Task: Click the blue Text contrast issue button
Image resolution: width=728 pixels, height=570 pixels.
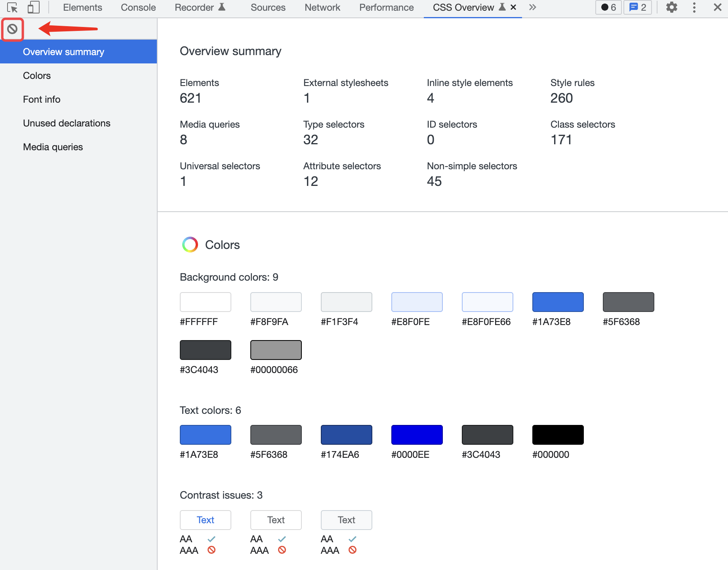Action: coord(205,520)
